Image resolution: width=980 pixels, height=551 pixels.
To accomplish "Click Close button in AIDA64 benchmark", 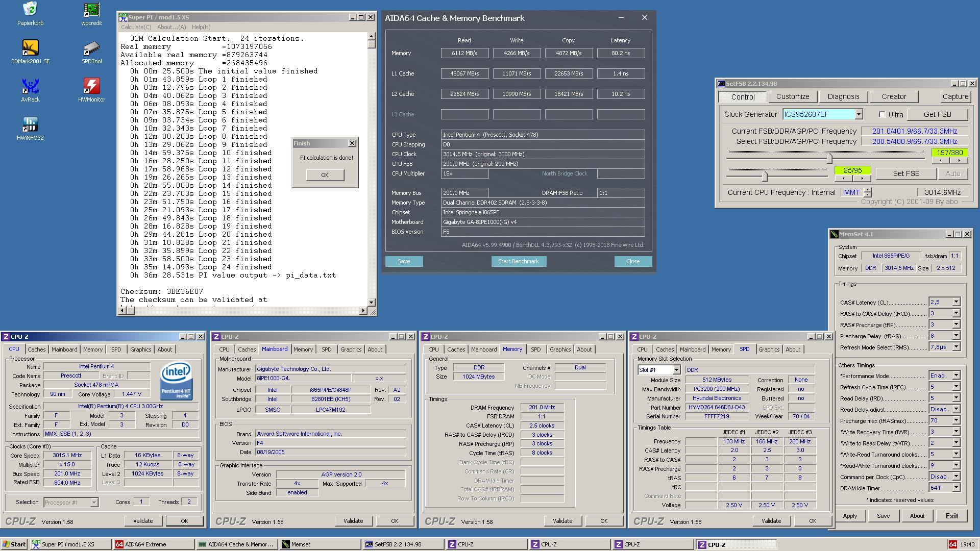I will 633,261.
